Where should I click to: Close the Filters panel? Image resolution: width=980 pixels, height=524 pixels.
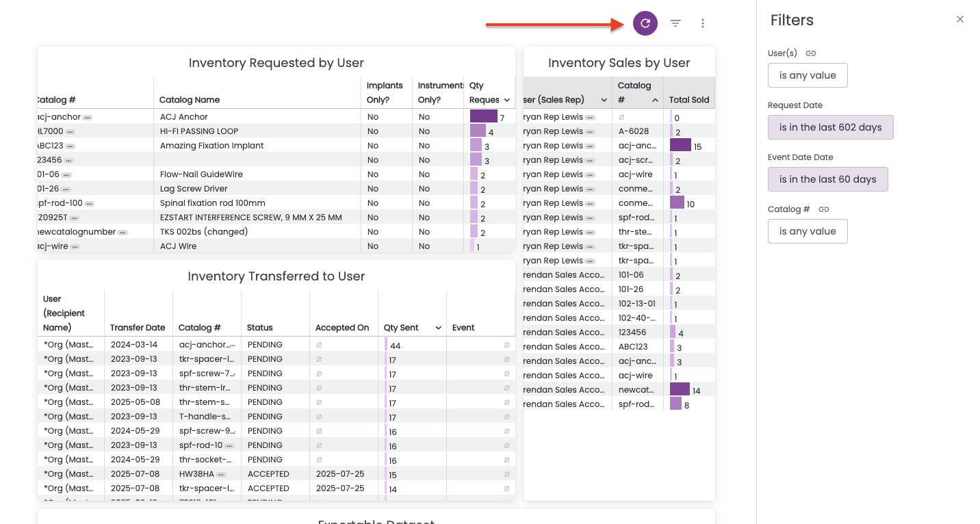[959, 19]
